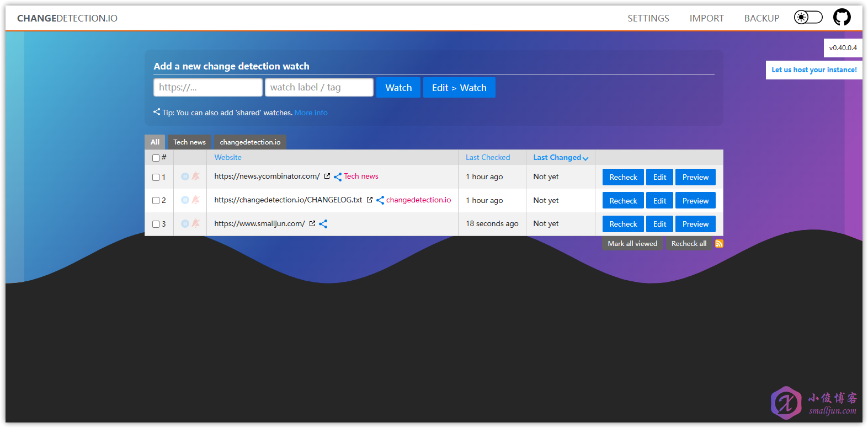868x428 pixels.
Task: Open the GitHub repository icon
Action: coord(842,17)
